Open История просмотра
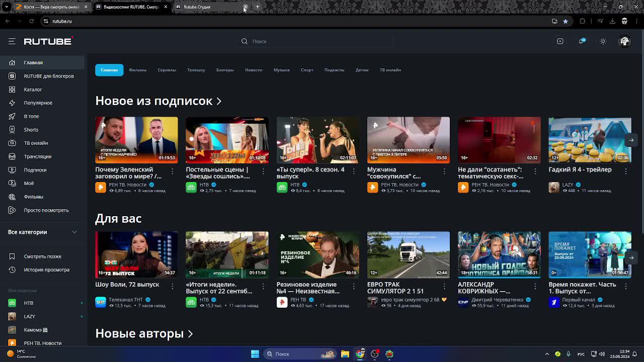The width and height of the screenshot is (644, 362). click(42, 269)
